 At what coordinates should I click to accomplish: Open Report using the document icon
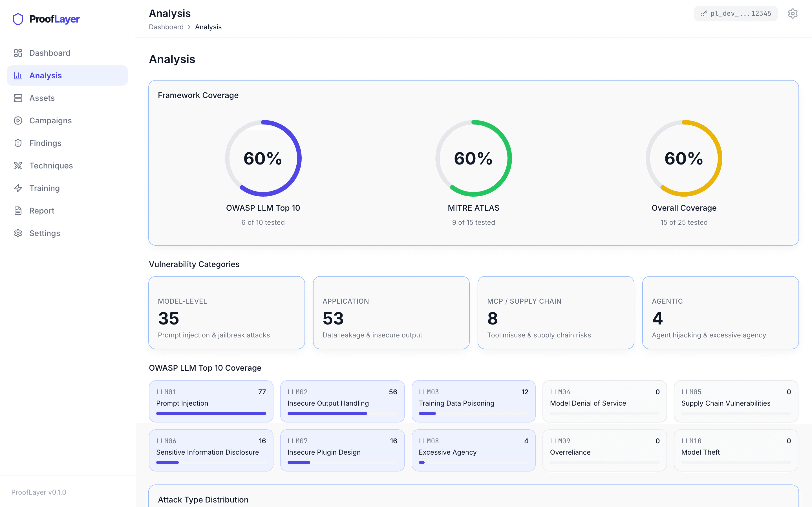click(18, 210)
